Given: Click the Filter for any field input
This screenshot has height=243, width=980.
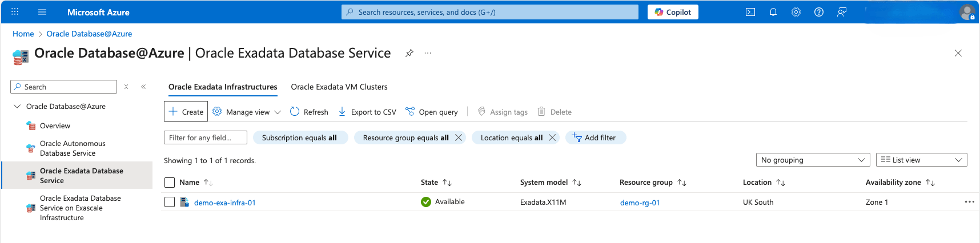Looking at the screenshot, I should [x=206, y=137].
